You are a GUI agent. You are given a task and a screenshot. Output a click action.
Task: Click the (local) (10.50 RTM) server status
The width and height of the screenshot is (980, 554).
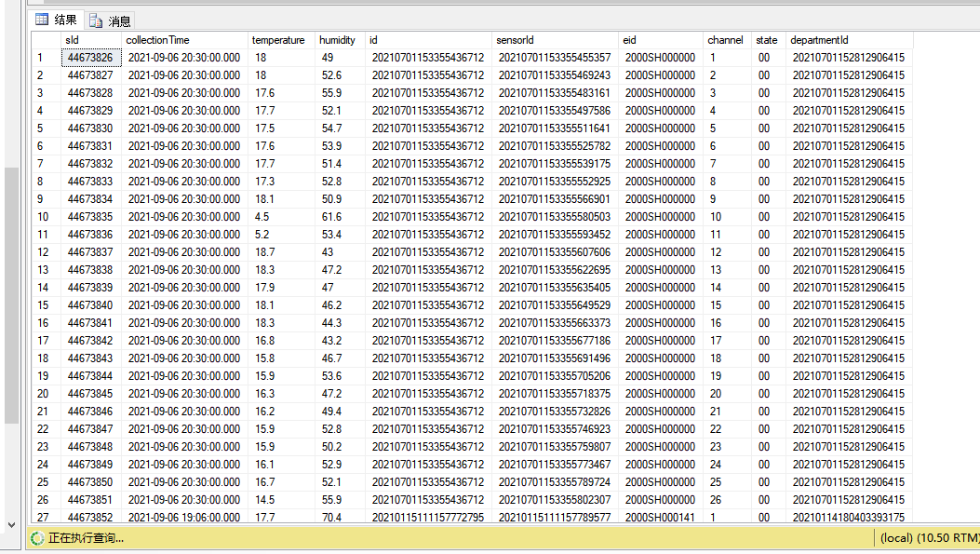[x=928, y=538]
